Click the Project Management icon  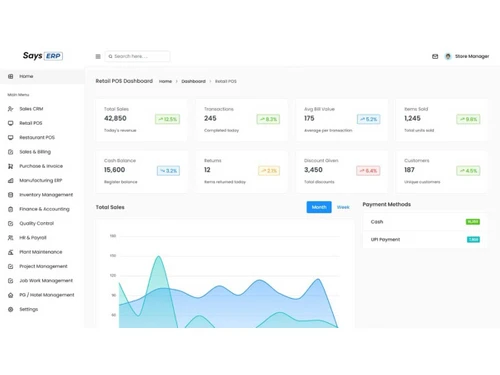[11, 266]
